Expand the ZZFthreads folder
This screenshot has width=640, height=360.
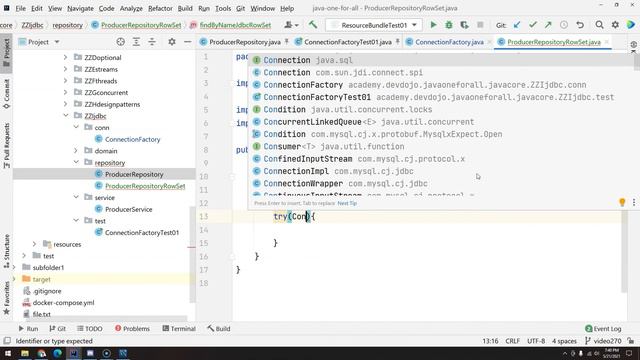(x=65, y=81)
